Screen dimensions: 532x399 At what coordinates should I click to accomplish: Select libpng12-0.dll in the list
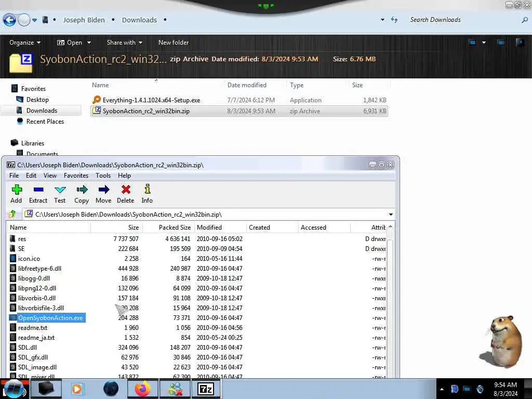pyautogui.click(x=37, y=288)
